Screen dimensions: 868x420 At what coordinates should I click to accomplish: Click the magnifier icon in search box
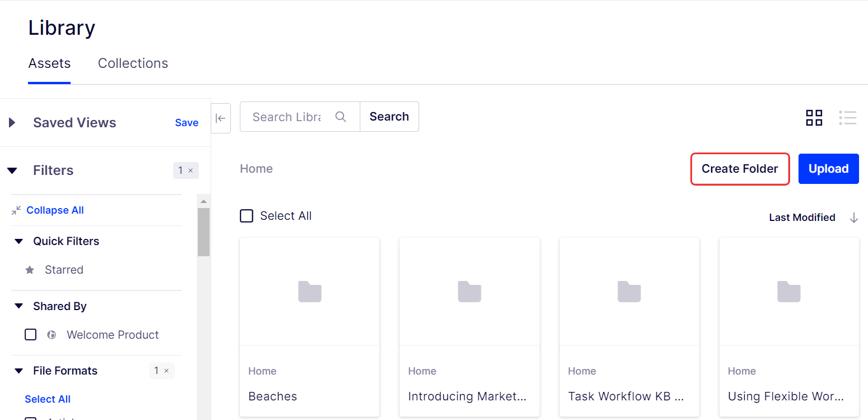(x=340, y=117)
